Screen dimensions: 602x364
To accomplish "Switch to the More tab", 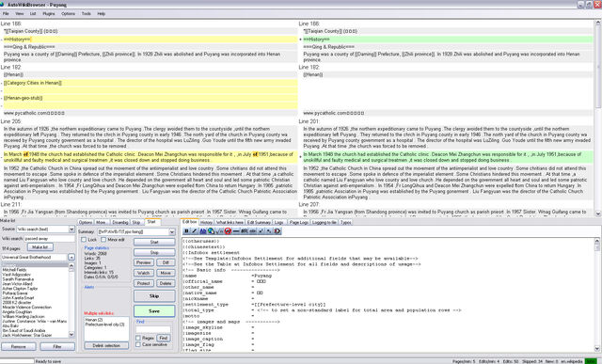I will (102, 222).
